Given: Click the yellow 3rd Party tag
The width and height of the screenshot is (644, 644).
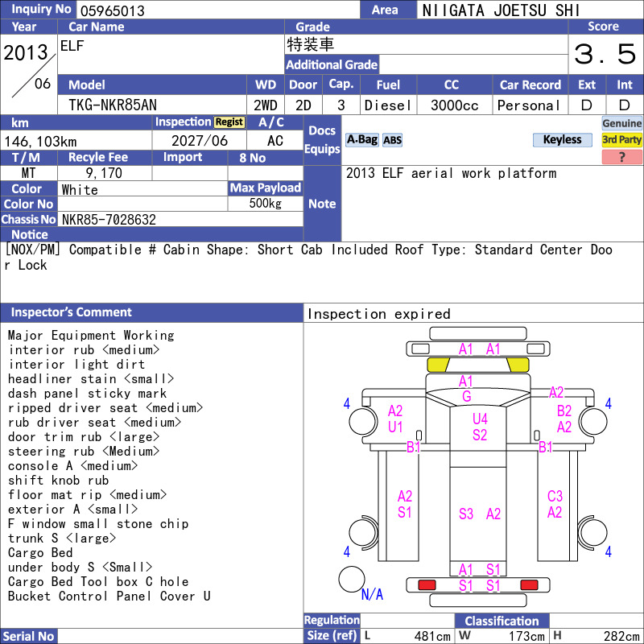Looking at the screenshot, I should pyautogui.click(x=621, y=139).
